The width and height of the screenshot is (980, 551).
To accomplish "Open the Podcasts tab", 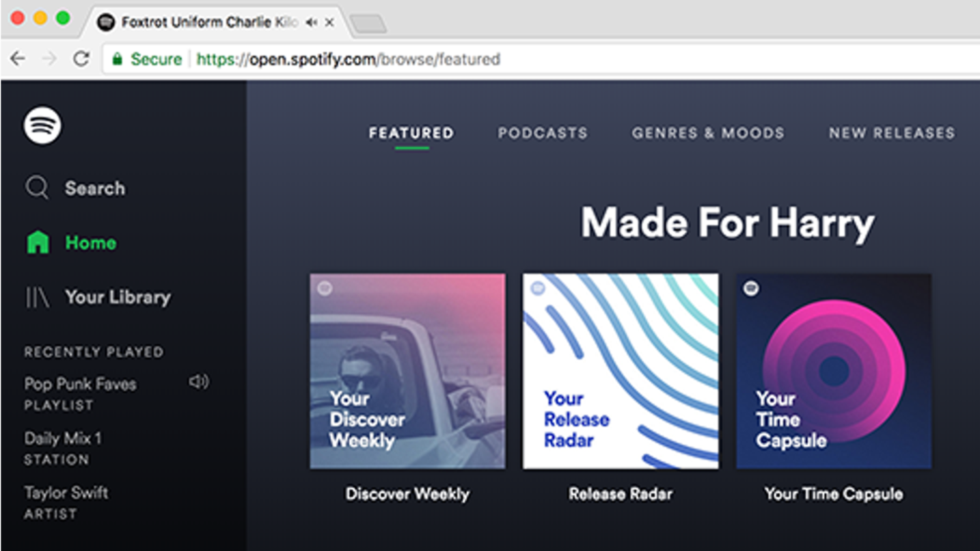I will point(542,133).
